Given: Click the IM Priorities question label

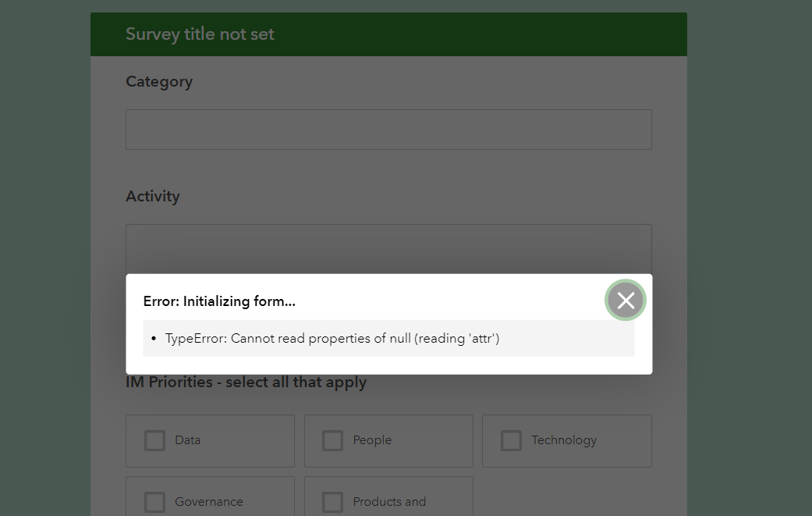Looking at the screenshot, I should coord(246,383).
